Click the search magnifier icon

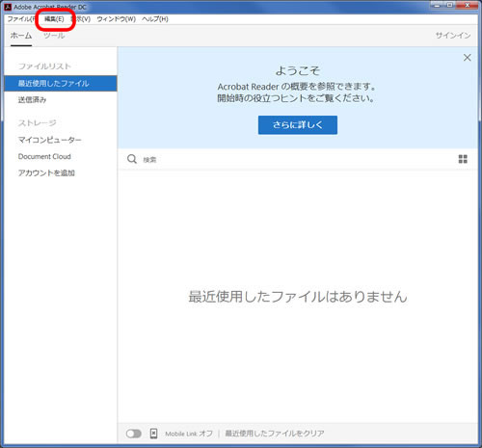(x=132, y=159)
